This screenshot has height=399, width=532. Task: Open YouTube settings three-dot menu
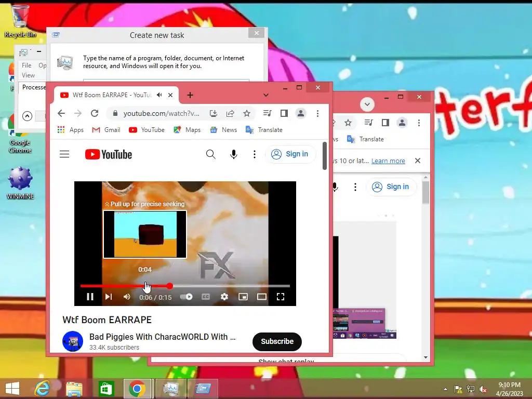[255, 154]
